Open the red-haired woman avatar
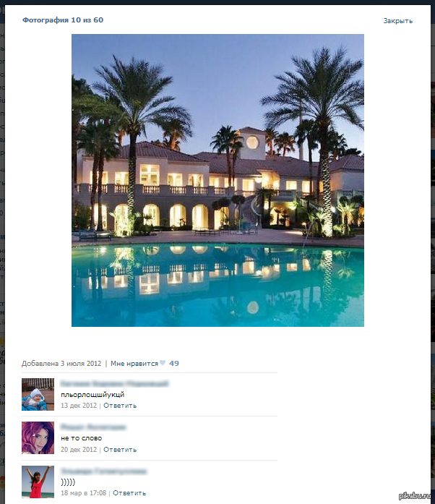Viewport: 435px width, 504px height. click(38, 437)
